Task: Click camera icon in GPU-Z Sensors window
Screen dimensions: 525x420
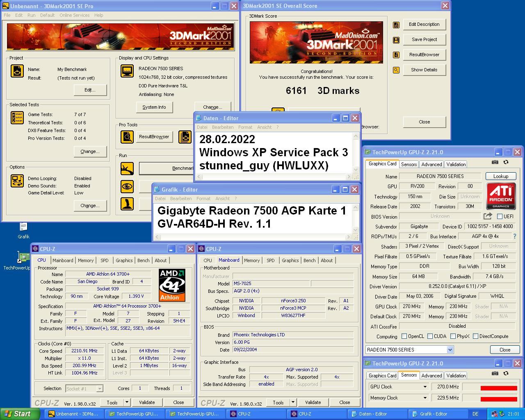Action: [x=495, y=373]
